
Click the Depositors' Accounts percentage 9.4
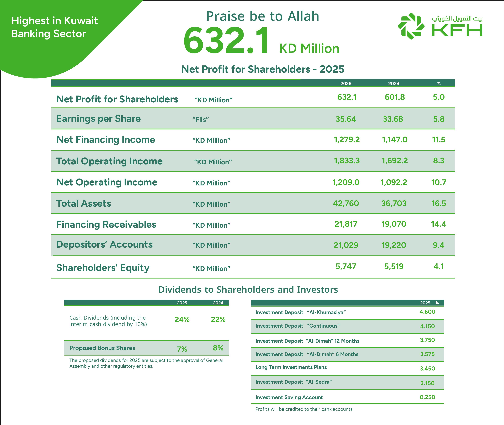[x=438, y=245]
